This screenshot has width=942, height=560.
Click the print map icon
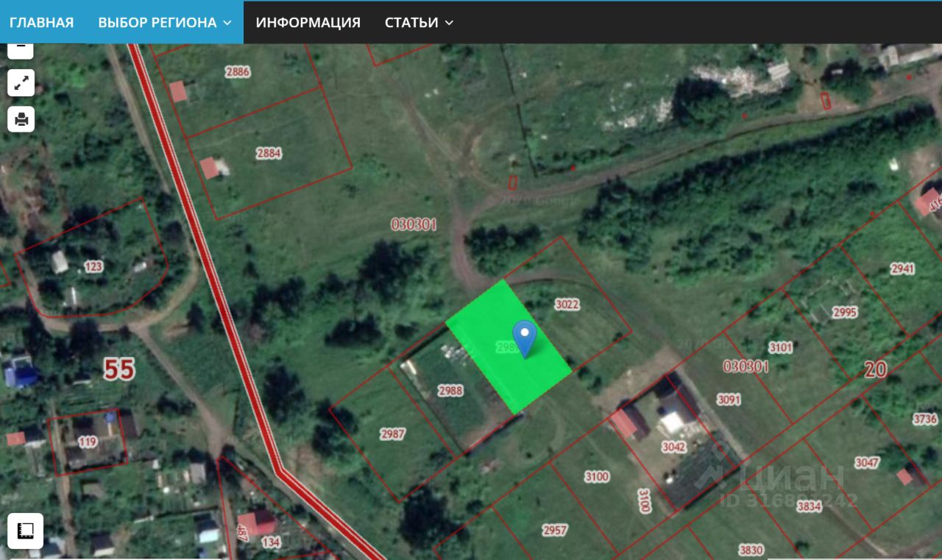point(21,118)
